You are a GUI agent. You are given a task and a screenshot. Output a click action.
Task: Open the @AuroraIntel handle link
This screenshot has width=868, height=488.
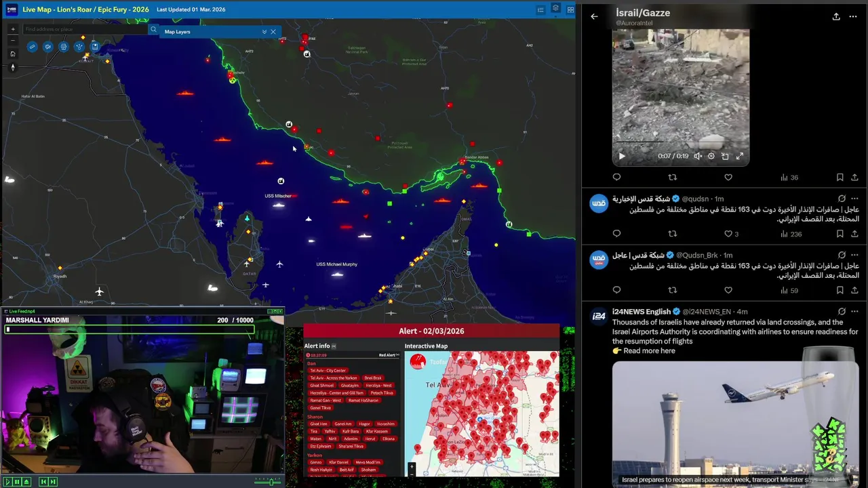tap(633, 23)
